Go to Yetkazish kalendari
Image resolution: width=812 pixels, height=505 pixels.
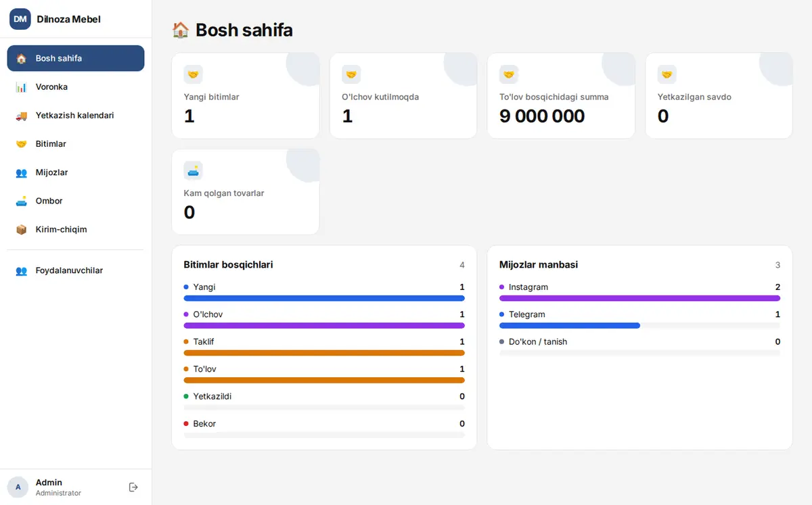76,116
